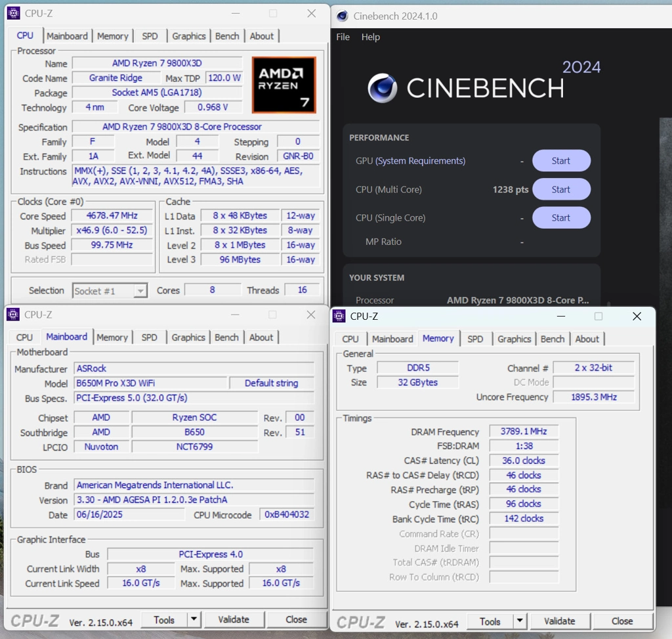Click the CPU-Z app icon in the Mainboard window title bar

coord(13,315)
